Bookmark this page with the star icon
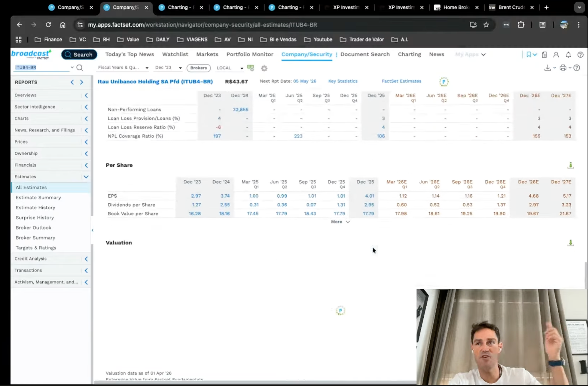Image resolution: width=588 pixels, height=386 pixels. point(486,25)
